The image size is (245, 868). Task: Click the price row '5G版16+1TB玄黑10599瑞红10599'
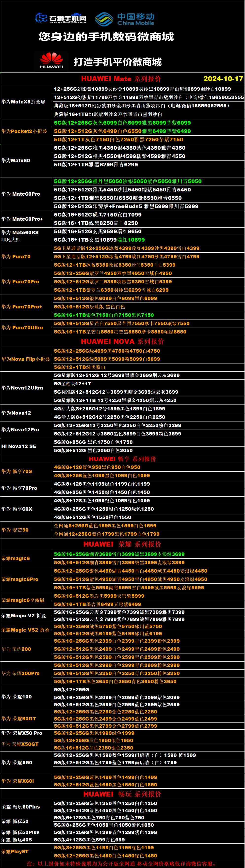[x=148, y=240]
